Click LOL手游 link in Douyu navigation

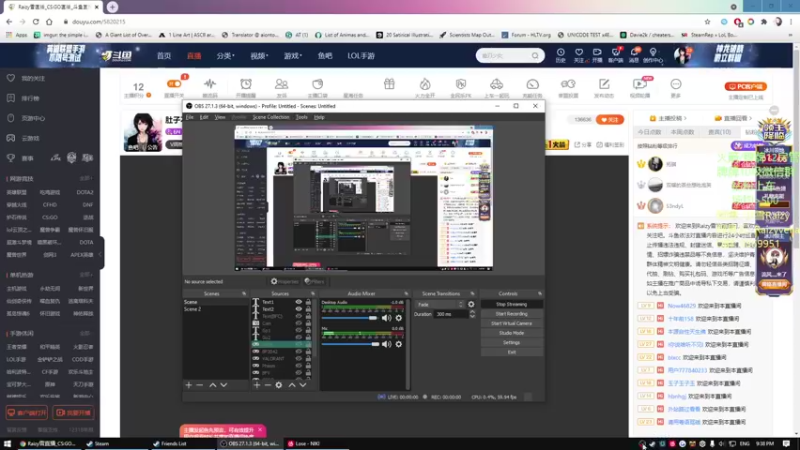tap(361, 56)
